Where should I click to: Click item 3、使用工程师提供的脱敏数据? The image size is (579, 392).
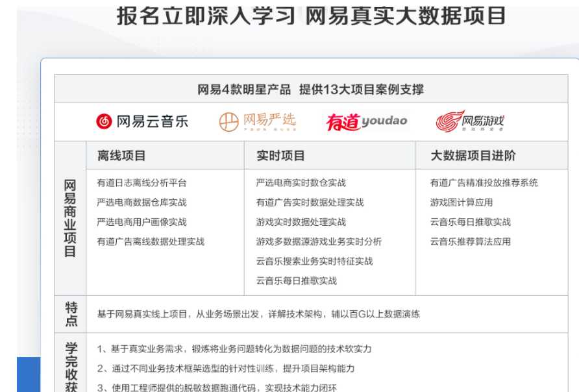click(x=217, y=387)
